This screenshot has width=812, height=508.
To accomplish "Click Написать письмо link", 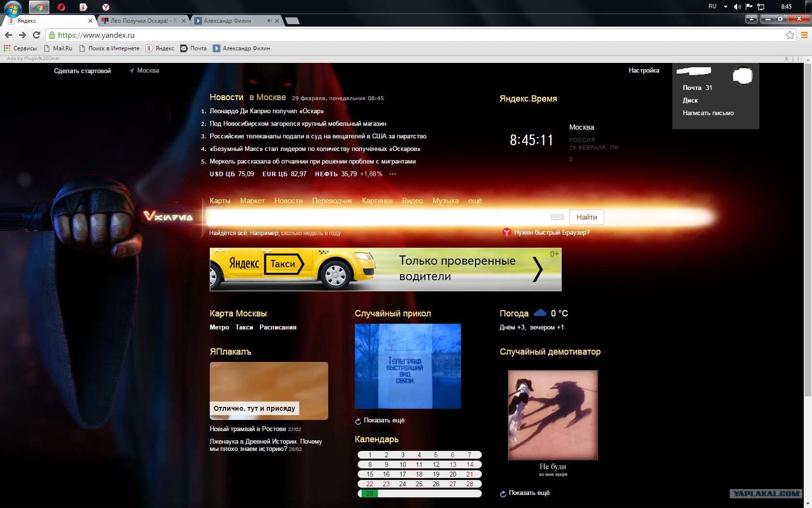I will [708, 113].
